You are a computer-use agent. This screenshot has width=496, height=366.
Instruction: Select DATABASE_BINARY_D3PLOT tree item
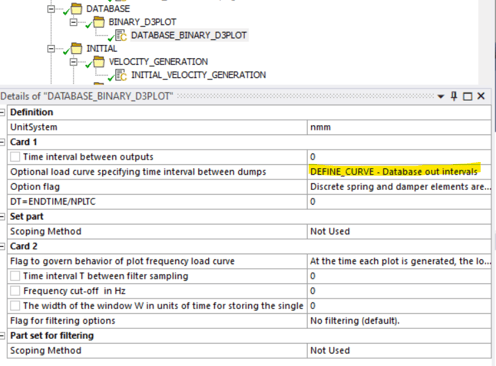coord(189,35)
